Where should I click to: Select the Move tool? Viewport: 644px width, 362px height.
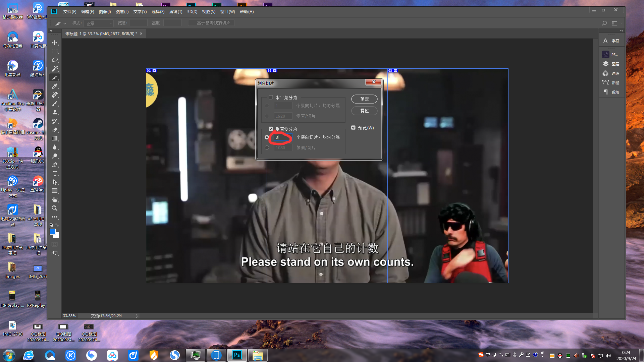point(55,43)
